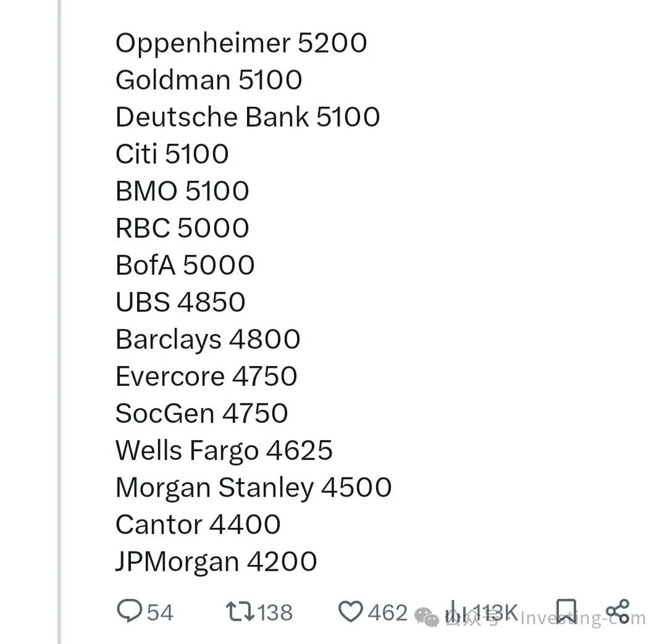Like the post with the heart icon

pos(351,611)
